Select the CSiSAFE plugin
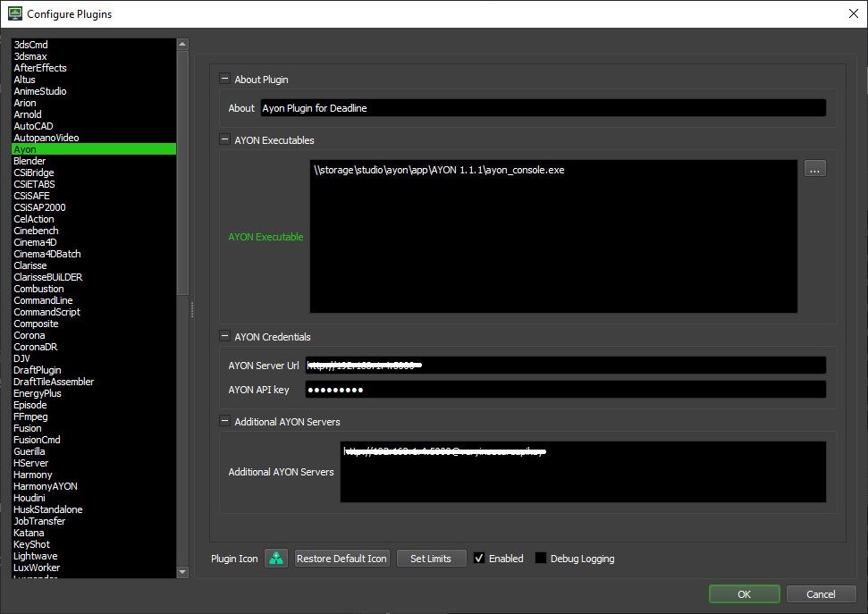This screenshot has height=614, width=868. [x=94, y=196]
